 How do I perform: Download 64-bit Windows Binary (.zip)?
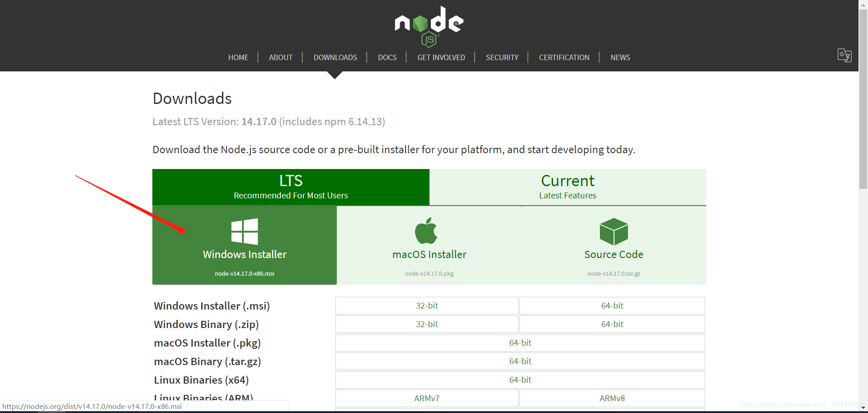612,324
